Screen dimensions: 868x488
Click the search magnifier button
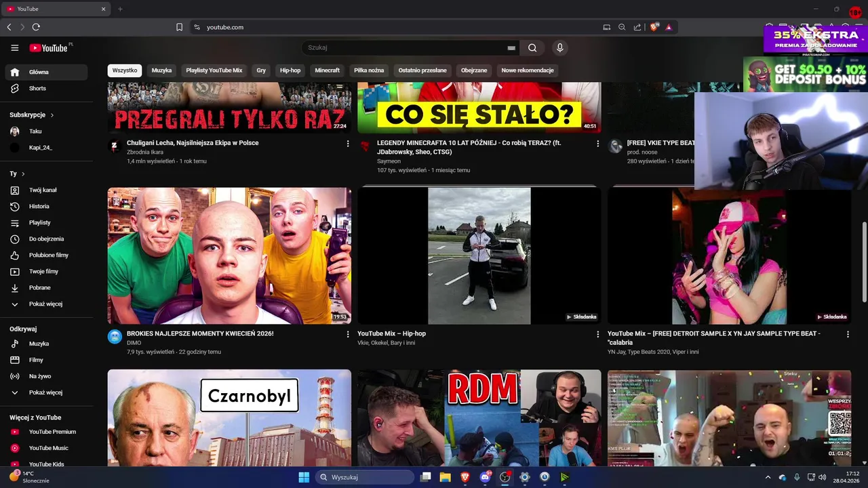[532, 47]
